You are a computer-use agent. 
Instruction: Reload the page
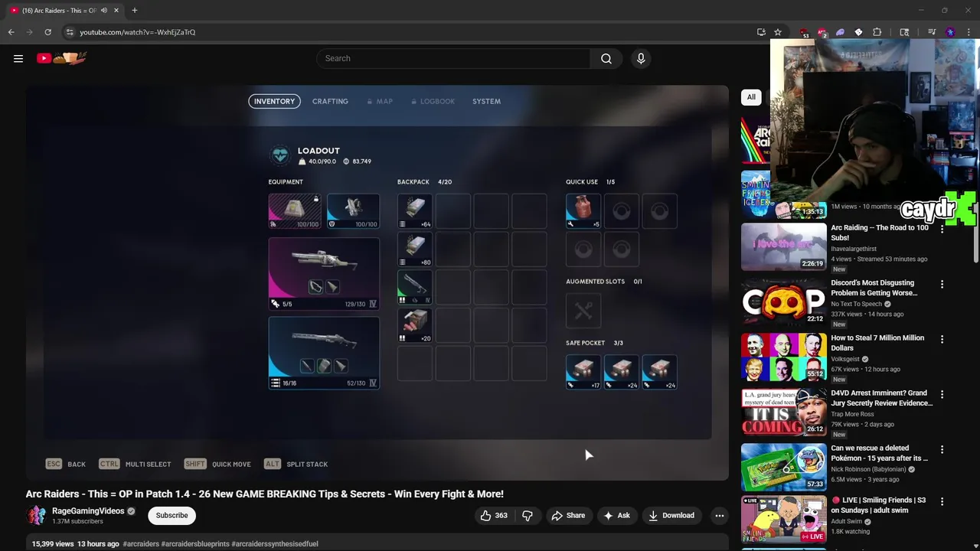click(x=47, y=32)
